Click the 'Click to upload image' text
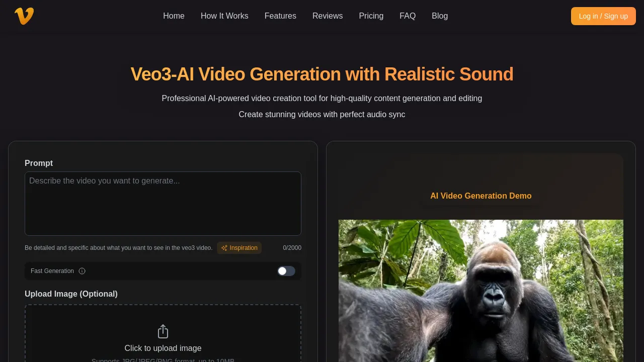This screenshot has height=362, width=644. point(163,348)
